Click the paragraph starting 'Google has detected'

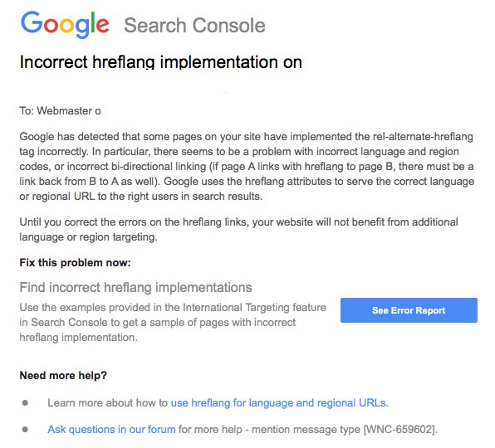click(247, 167)
